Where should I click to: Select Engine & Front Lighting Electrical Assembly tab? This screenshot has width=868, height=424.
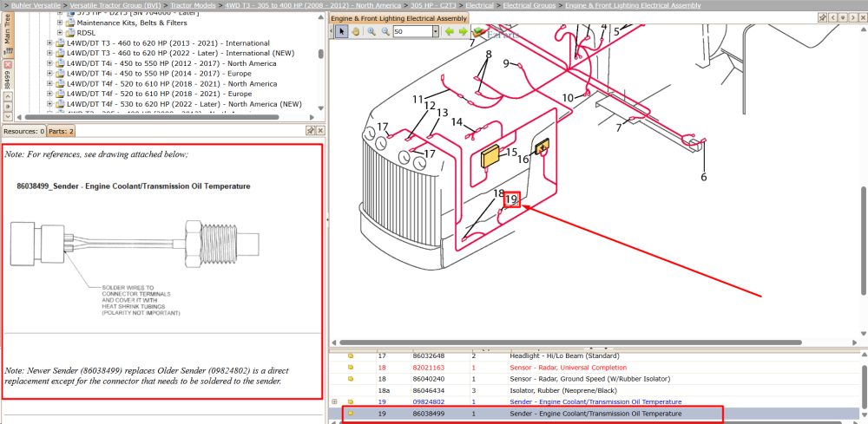[x=398, y=18]
